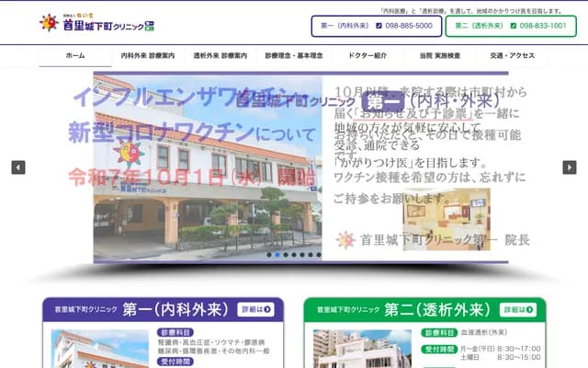Image resolution: width=588 pixels, height=368 pixels.
Task: Select fourth slideshow pagination dot
Action: pyautogui.click(x=294, y=255)
